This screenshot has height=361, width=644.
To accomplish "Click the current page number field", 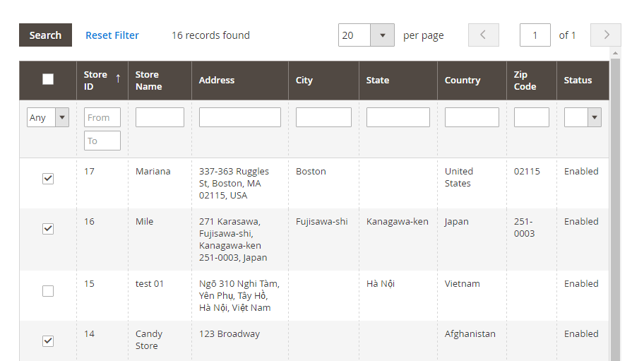I will click(x=535, y=35).
